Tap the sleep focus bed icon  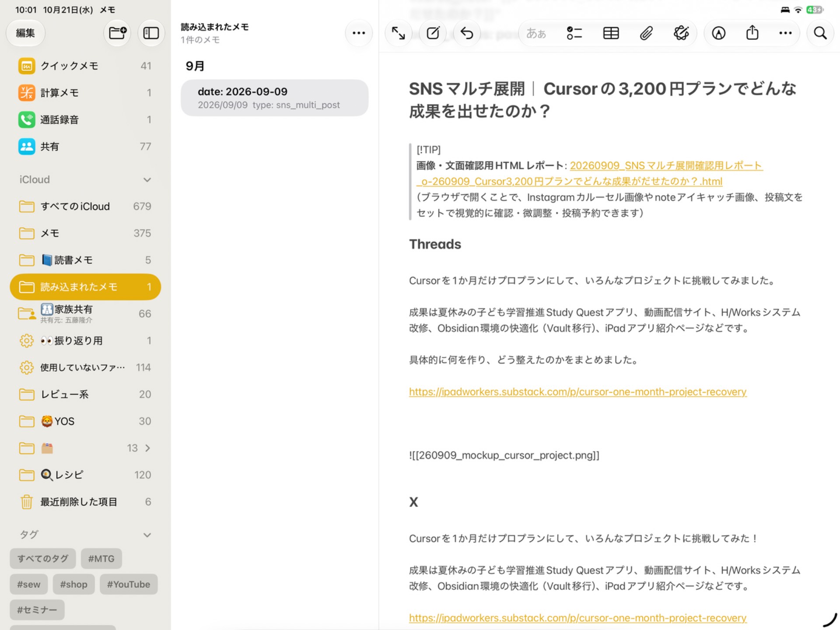785,10
